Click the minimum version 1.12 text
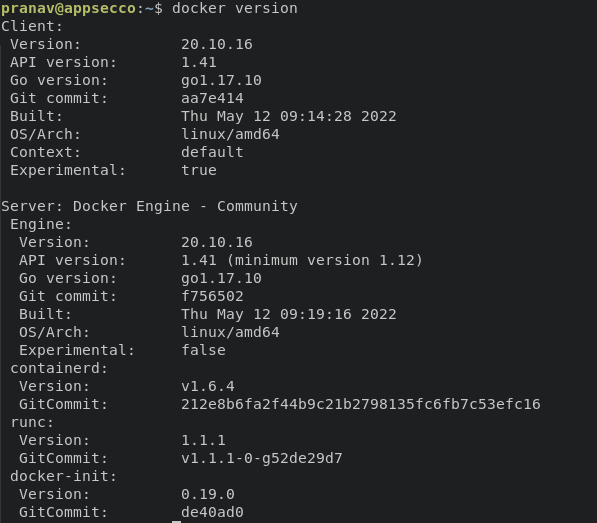 pos(325,260)
